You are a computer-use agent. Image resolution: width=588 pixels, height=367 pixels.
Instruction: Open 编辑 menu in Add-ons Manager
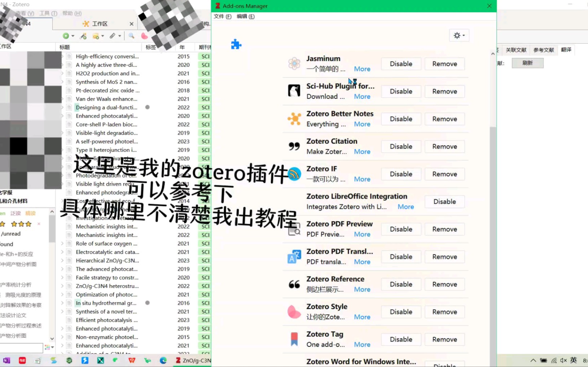245,16
